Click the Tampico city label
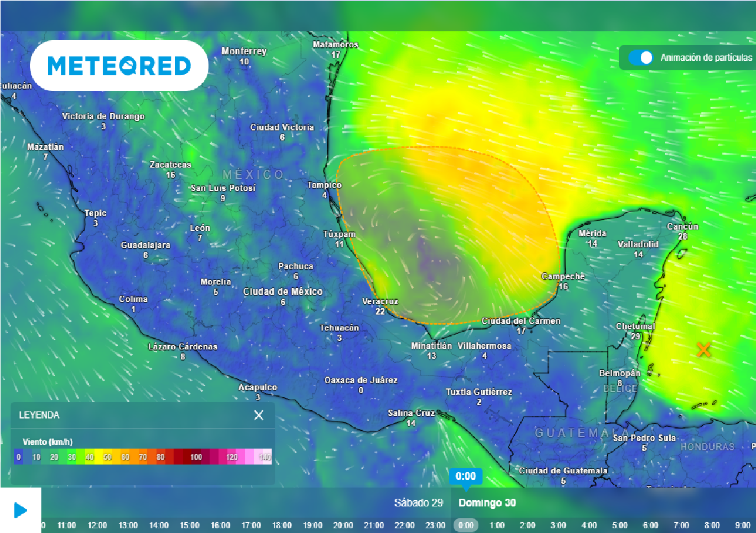 [x=324, y=185]
